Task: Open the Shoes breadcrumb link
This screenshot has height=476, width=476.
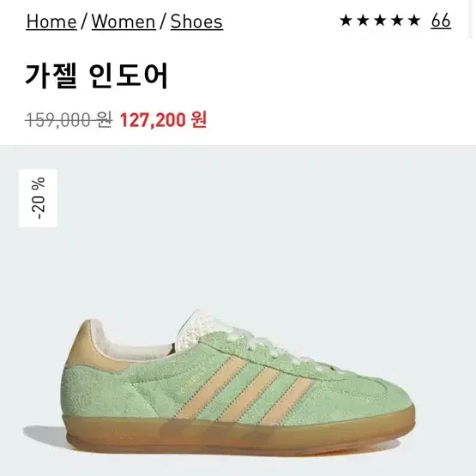Action: coord(196,21)
